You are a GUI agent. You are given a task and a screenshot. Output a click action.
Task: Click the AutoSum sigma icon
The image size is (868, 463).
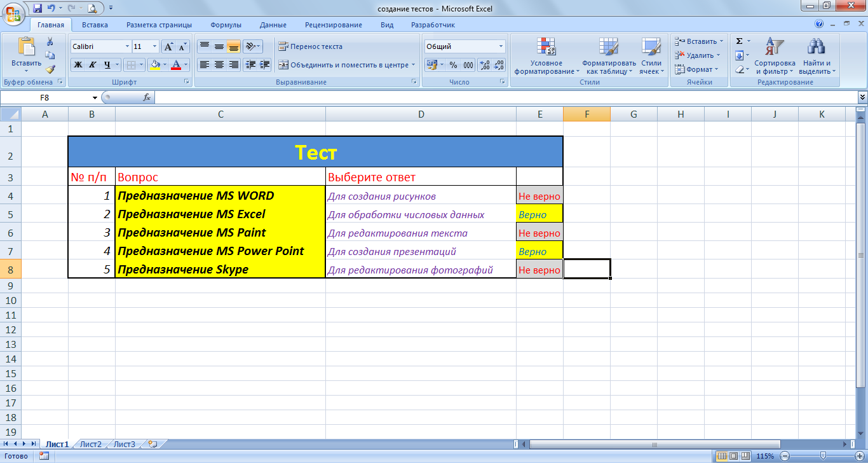click(739, 41)
